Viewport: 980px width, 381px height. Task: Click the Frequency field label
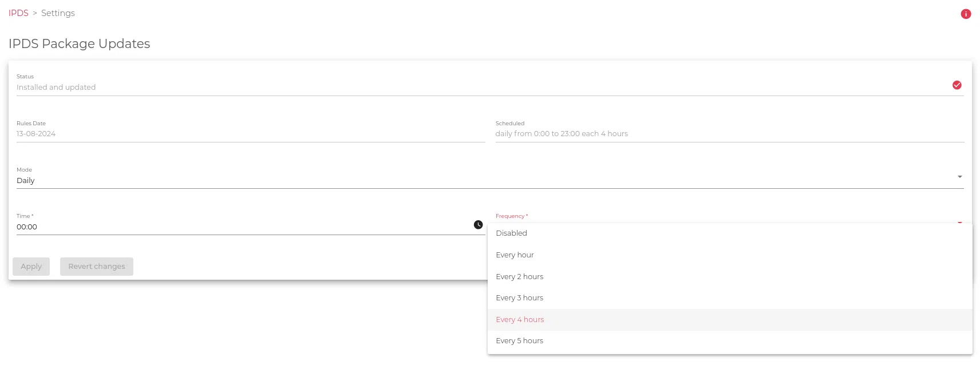pos(511,216)
